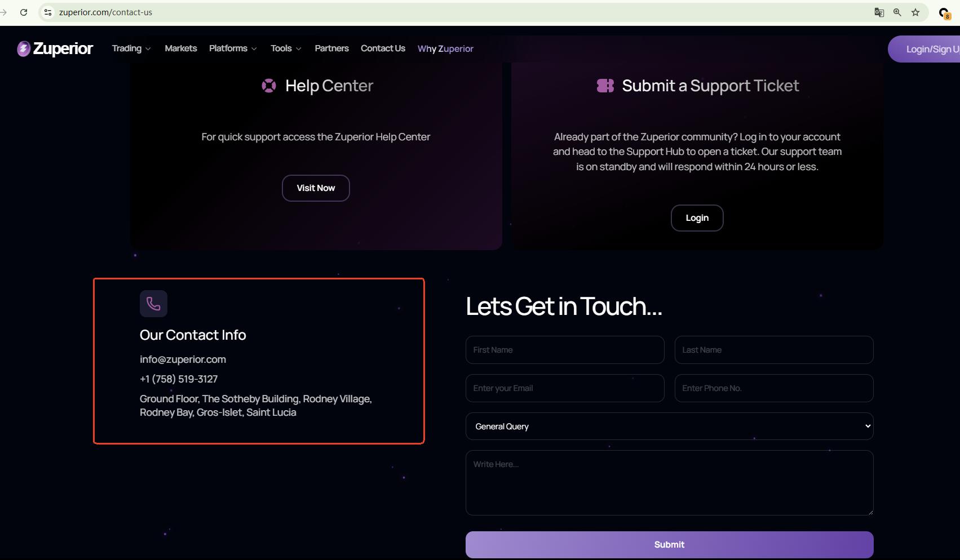Expand the Tools menu dropdown
This screenshot has height=560, width=960.
tap(286, 48)
